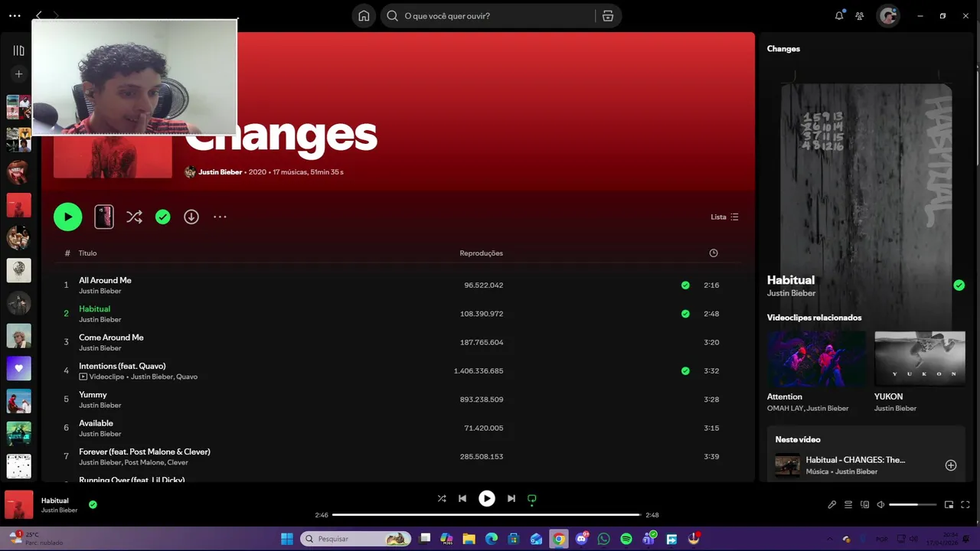Go to Spotify Home
Image resolution: width=980 pixels, height=551 pixels.
coord(364,16)
